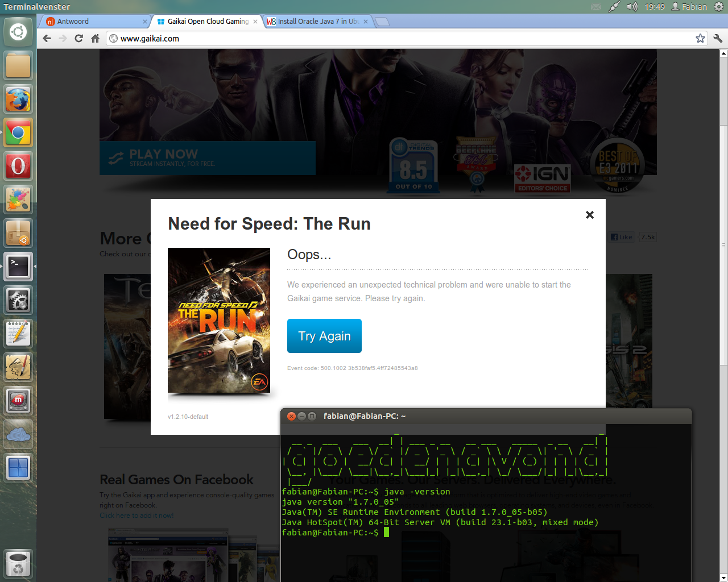This screenshot has height=582, width=728.
Task: Open network indicator in top panel
Action: (614, 7)
